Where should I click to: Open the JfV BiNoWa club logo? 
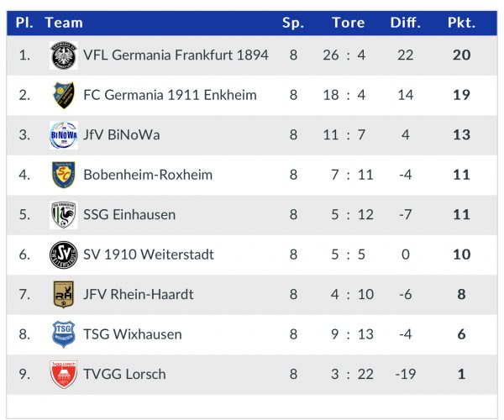(64, 135)
